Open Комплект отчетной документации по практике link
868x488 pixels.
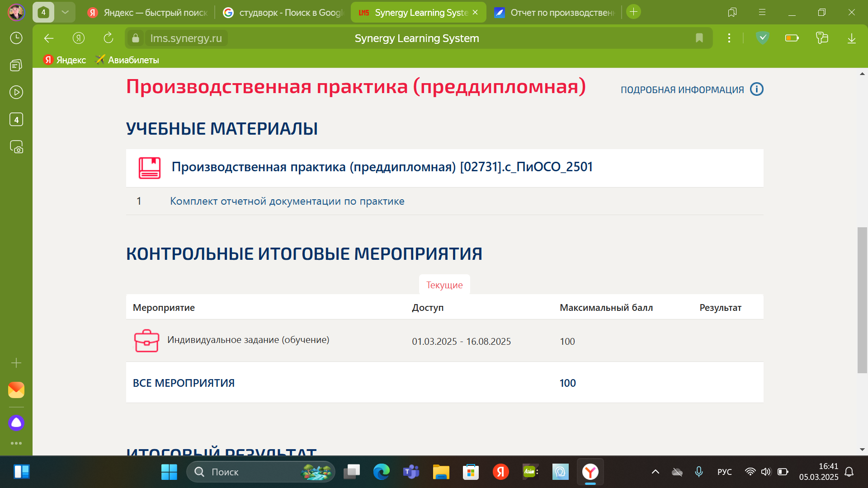tap(287, 201)
